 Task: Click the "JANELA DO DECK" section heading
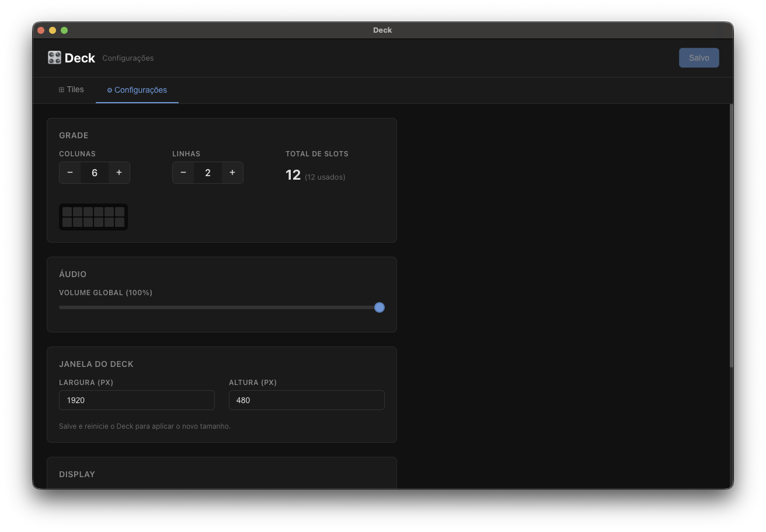[x=96, y=364]
